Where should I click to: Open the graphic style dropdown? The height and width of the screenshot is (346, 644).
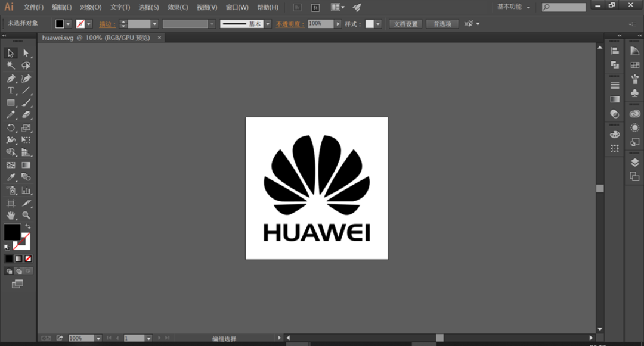click(x=378, y=24)
